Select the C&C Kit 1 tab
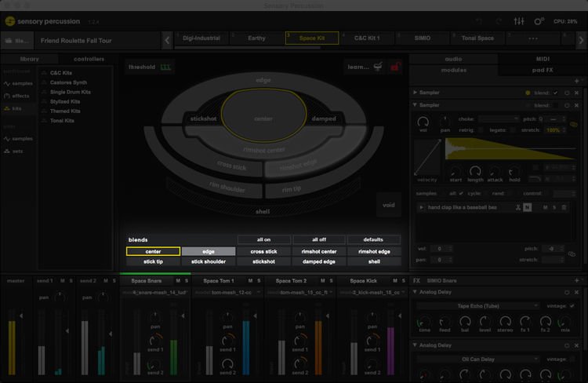Screen dimensions: 588x383 (367, 38)
